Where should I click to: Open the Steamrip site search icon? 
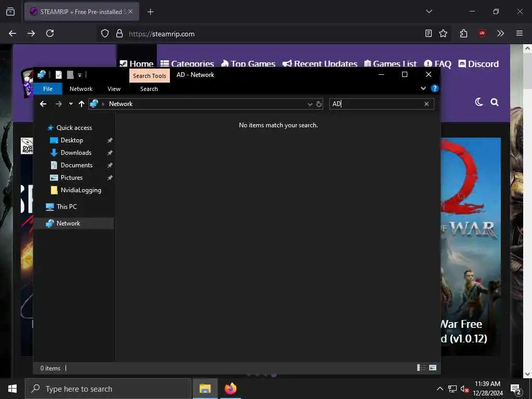495,102
